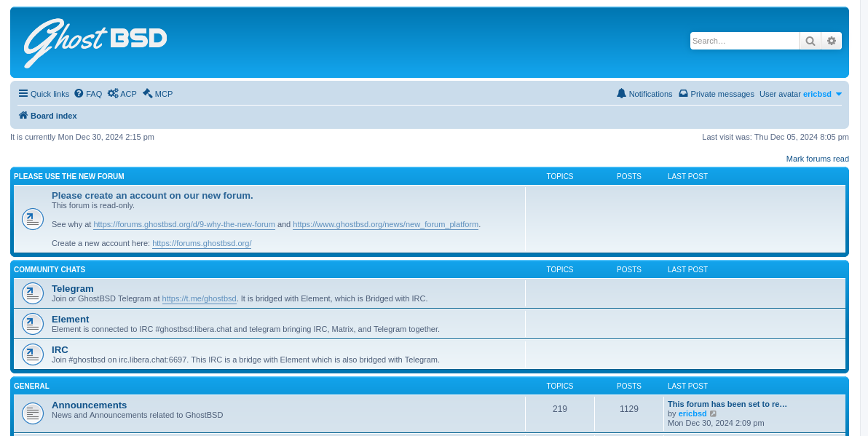Viewport: 868px width, 436px height.
Task: Open the new_forum_platform news link
Action: point(385,224)
